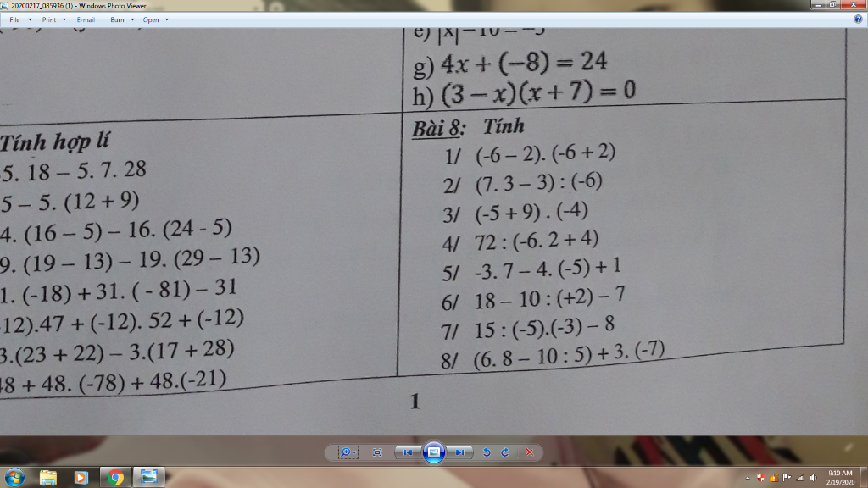Expand the Open dropdown arrow
The width and height of the screenshot is (868, 488).
pos(167,20)
